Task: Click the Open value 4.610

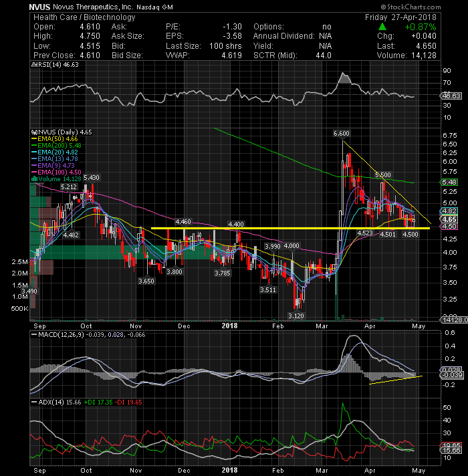Action: pos(90,27)
